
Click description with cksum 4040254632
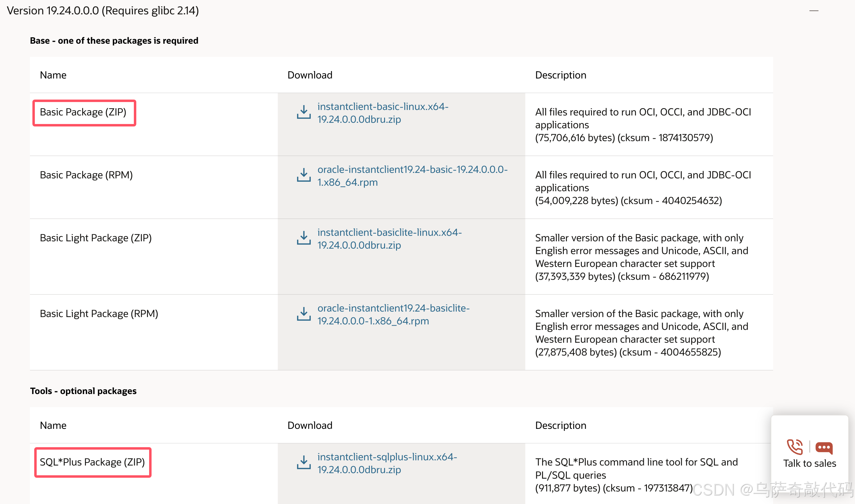643,188
